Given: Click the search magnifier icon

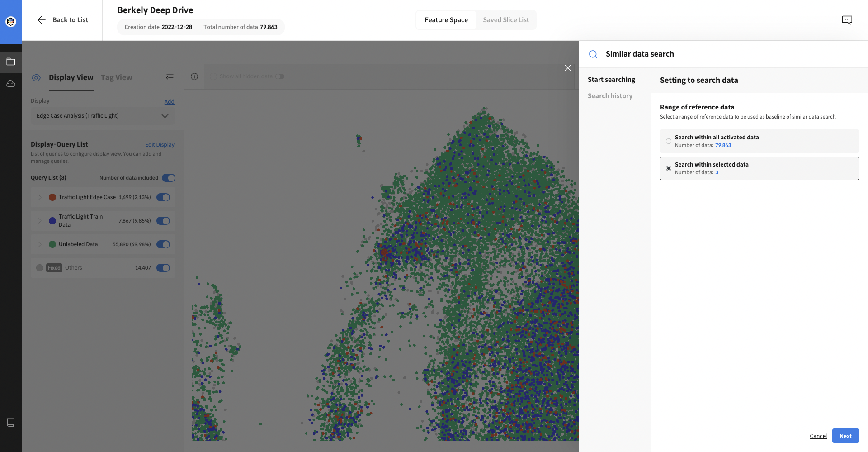Looking at the screenshot, I should [593, 54].
